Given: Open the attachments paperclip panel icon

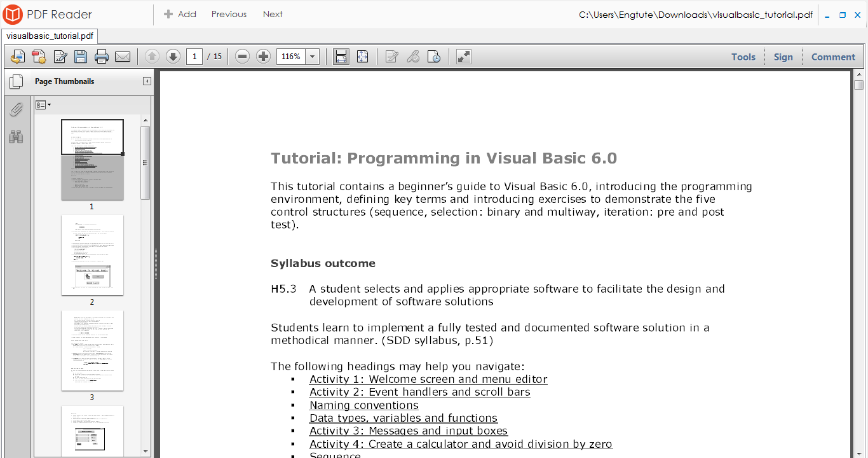Looking at the screenshot, I should (17, 109).
